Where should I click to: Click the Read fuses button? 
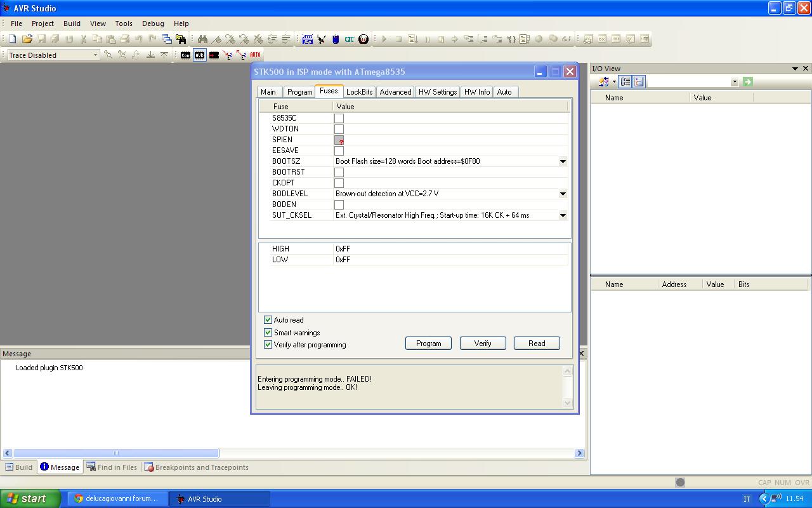[x=537, y=344]
